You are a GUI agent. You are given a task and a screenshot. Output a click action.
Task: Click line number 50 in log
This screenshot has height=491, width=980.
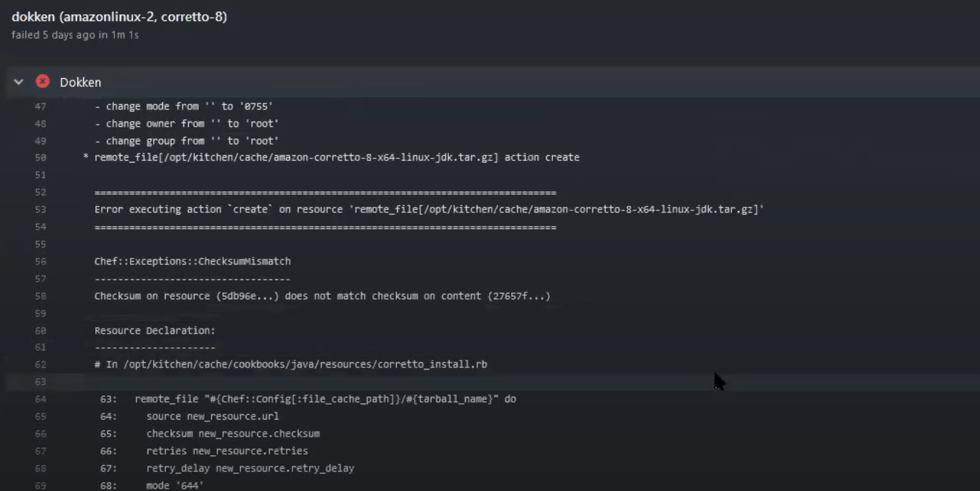click(40, 157)
